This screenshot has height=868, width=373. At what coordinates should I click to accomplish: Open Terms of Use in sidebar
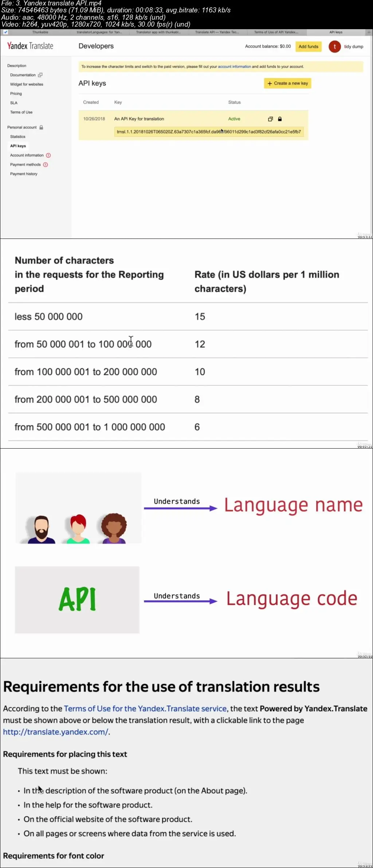(x=21, y=112)
